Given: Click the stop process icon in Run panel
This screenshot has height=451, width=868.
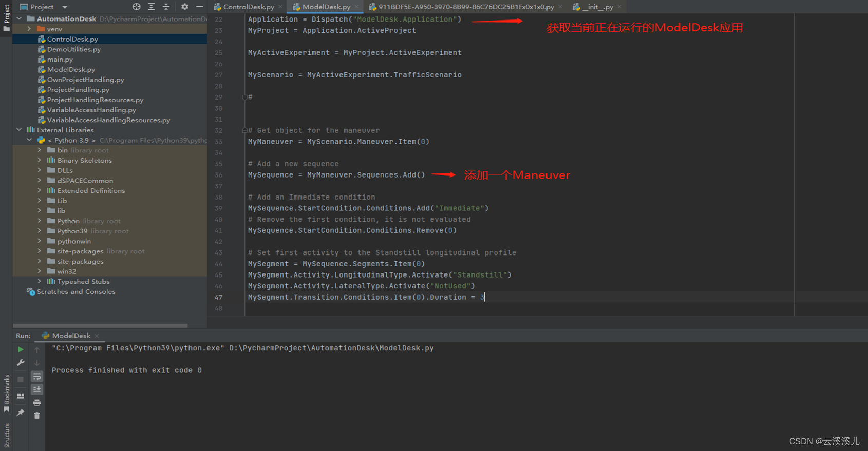Looking at the screenshot, I should pos(21,379).
